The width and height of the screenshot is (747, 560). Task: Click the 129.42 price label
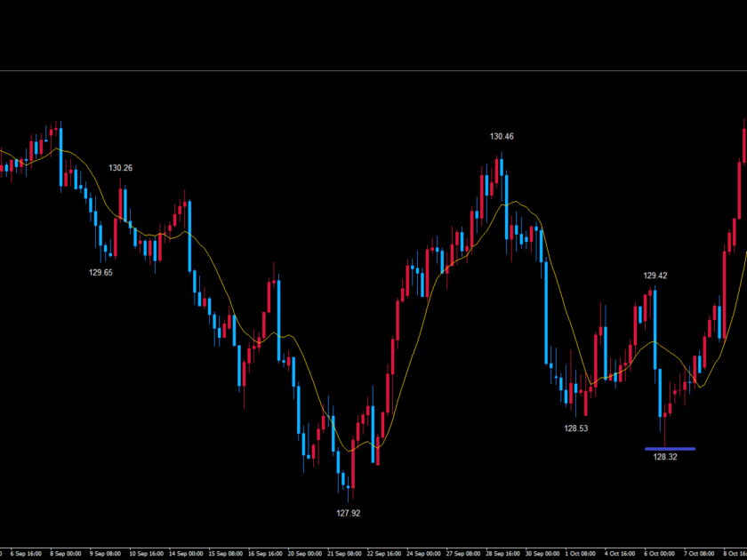coord(655,276)
